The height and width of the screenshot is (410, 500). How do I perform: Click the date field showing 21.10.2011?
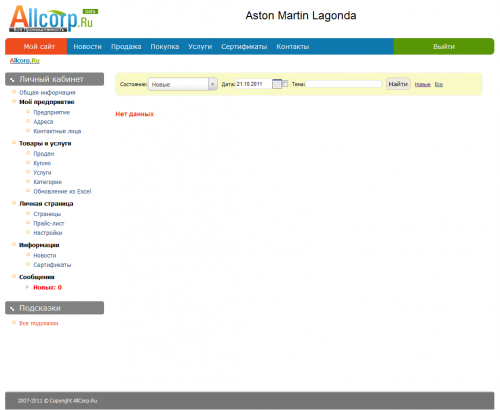pos(254,84)
